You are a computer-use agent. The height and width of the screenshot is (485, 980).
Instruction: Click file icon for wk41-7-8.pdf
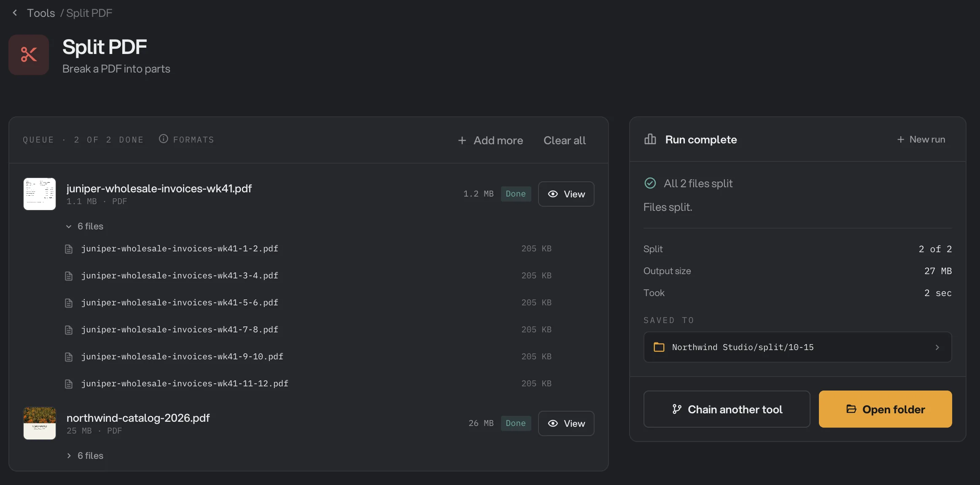[69, 330]
